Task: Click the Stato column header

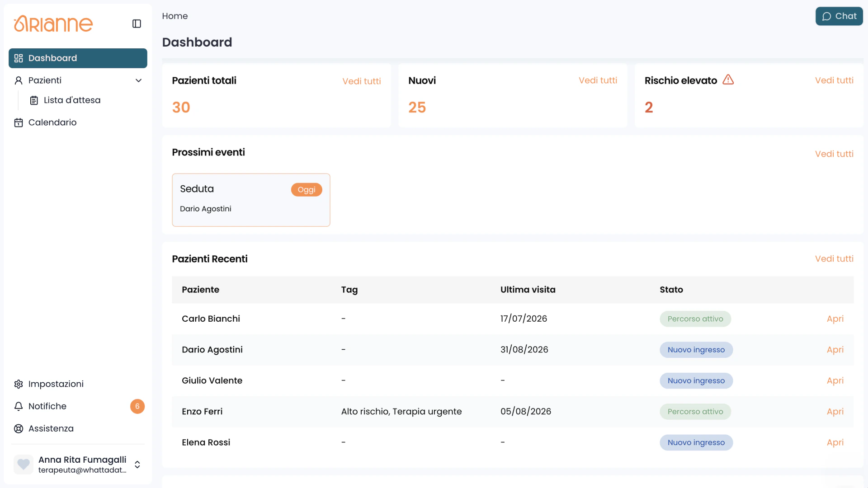Action: 671,290
